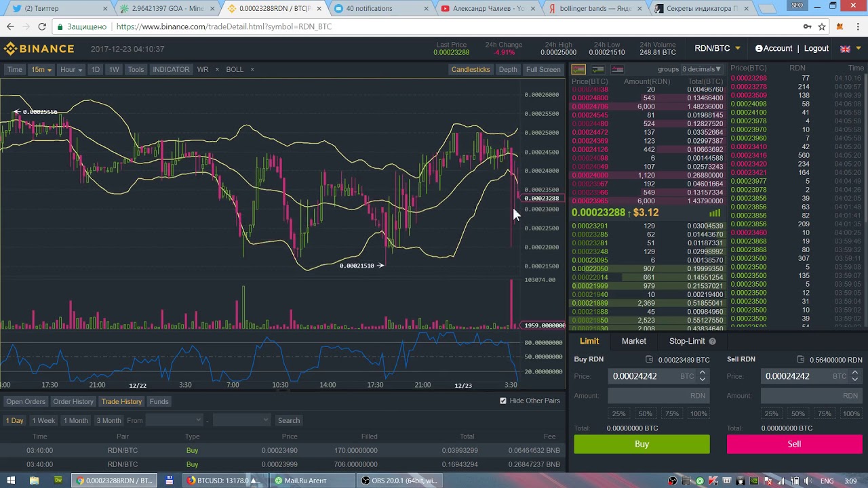The image size is (868, 488).
Task: Switch to the Market order tab
Action: pos(634,341)
